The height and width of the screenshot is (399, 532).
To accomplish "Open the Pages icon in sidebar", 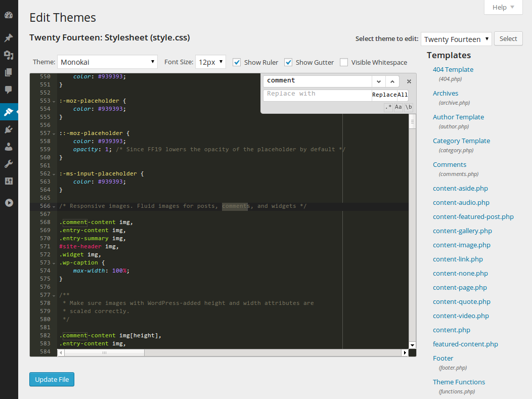I will pos(9,72).
